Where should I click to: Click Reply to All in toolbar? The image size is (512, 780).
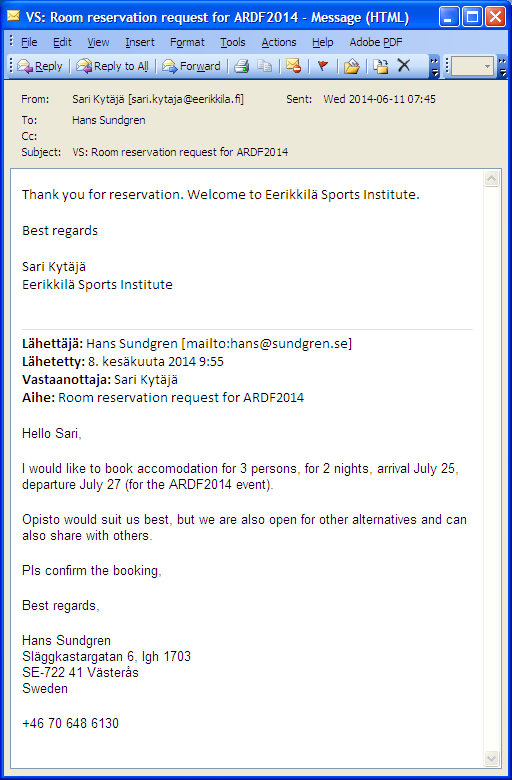[x=112, y=66]
